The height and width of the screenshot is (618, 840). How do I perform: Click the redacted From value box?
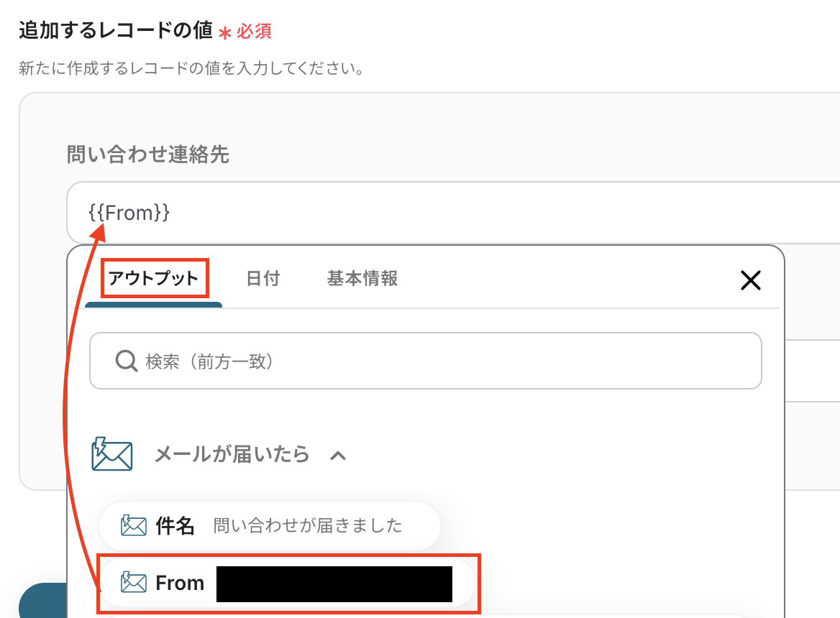click(334, 584)
